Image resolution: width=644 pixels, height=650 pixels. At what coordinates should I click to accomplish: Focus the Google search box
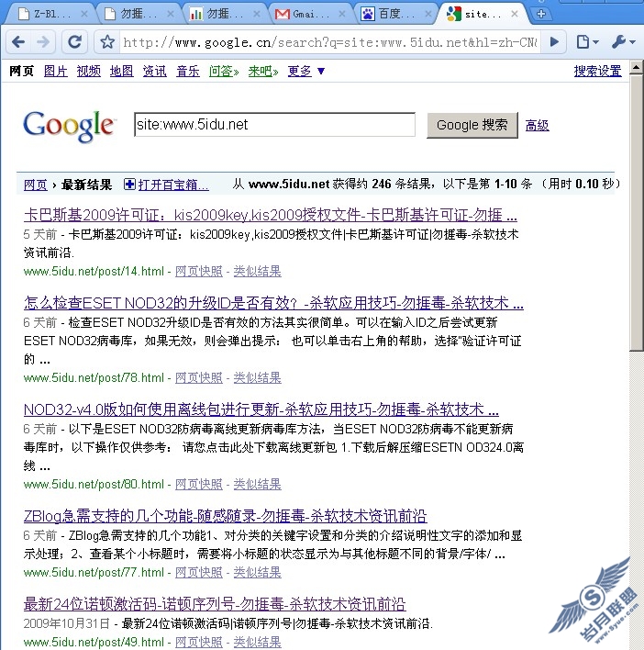[x=274, y=124]
